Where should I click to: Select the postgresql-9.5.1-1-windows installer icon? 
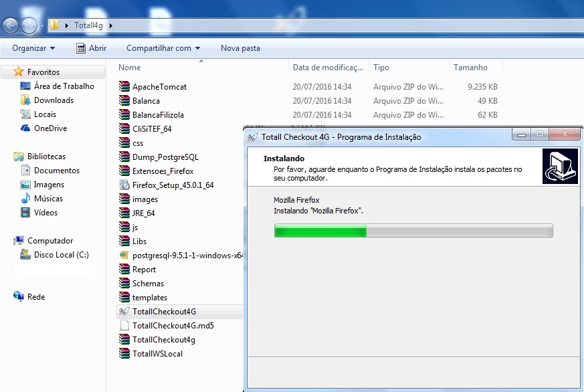click(x=124, y=256)
